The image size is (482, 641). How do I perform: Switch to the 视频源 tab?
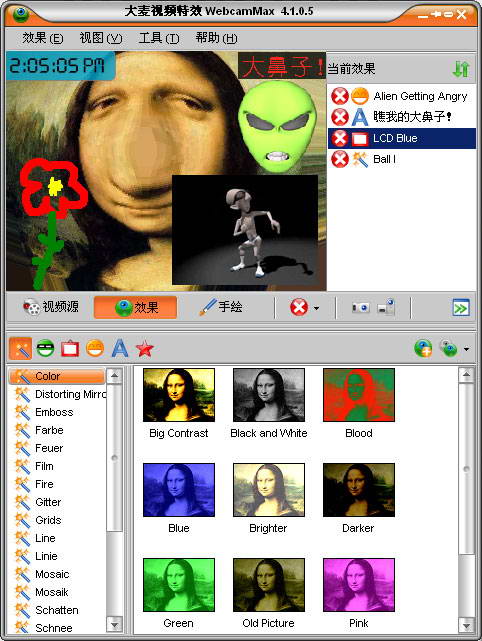tap(51, 307)
